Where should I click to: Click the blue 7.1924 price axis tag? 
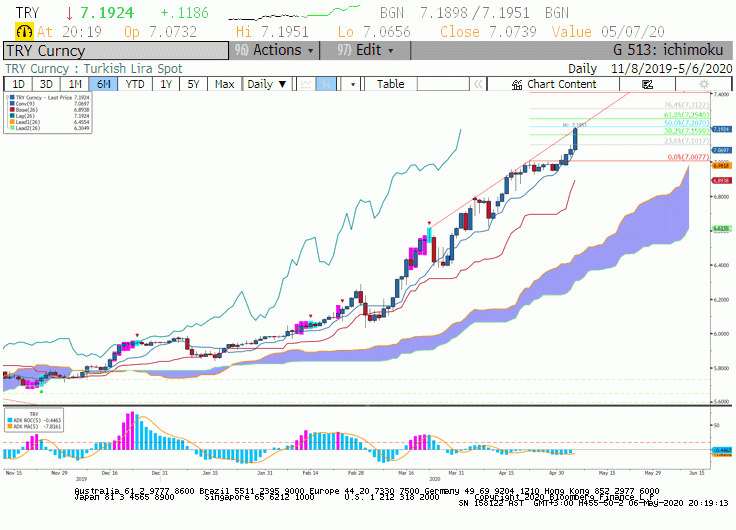[722, 129]
